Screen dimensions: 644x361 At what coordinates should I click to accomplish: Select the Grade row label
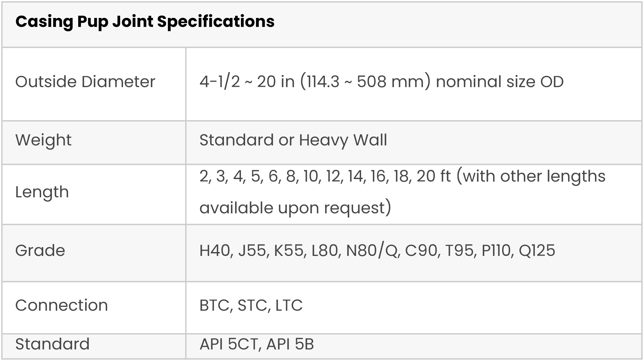[40, 250]
